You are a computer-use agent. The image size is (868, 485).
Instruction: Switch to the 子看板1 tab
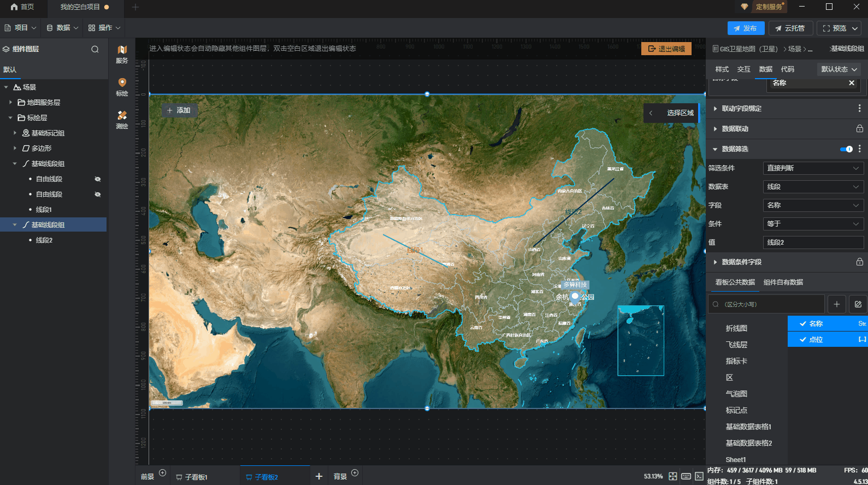tap(196, 477)
